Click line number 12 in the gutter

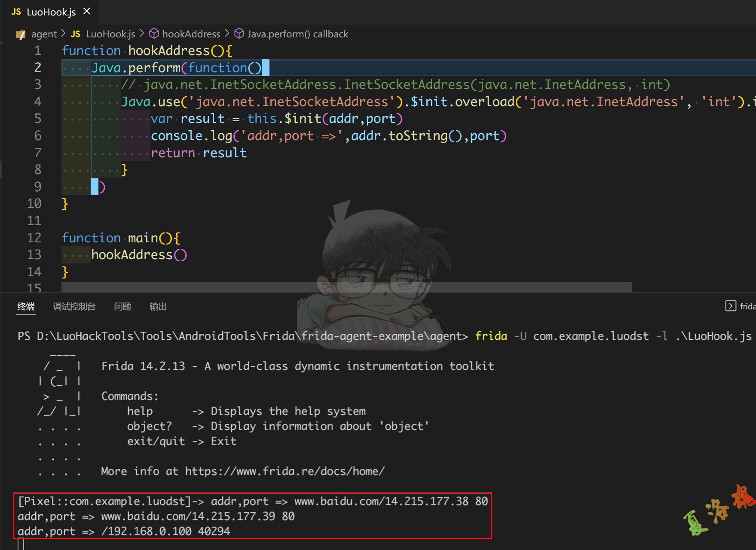34,238
